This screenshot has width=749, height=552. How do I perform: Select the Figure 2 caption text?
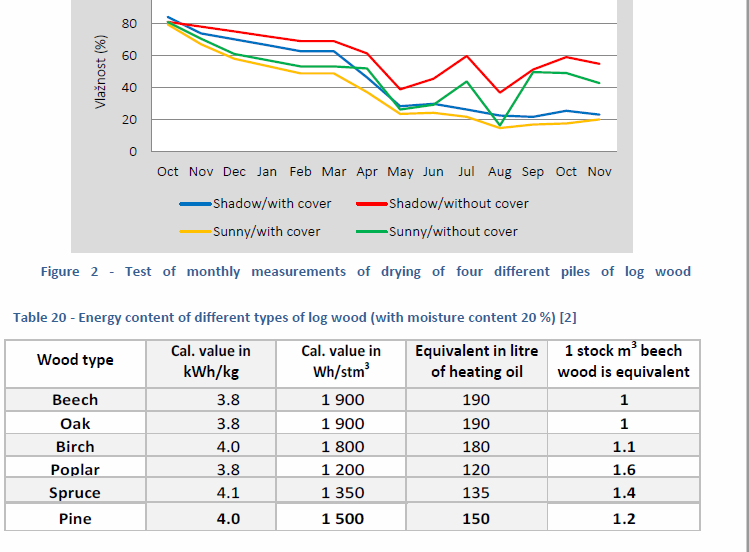365,271
